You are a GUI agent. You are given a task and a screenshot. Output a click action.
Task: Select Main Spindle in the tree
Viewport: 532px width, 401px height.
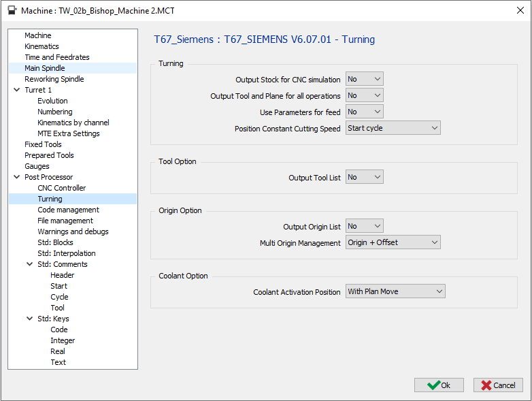[45, 68]
